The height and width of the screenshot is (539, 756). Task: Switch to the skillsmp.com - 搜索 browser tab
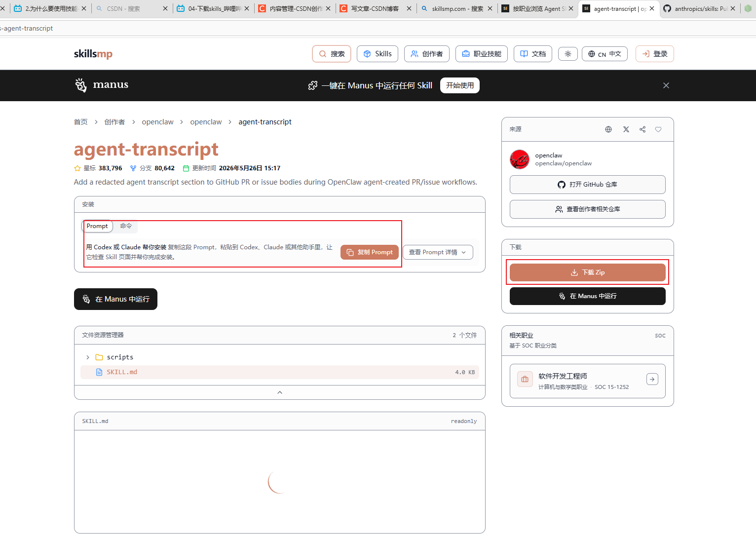[x=457, y=8]
